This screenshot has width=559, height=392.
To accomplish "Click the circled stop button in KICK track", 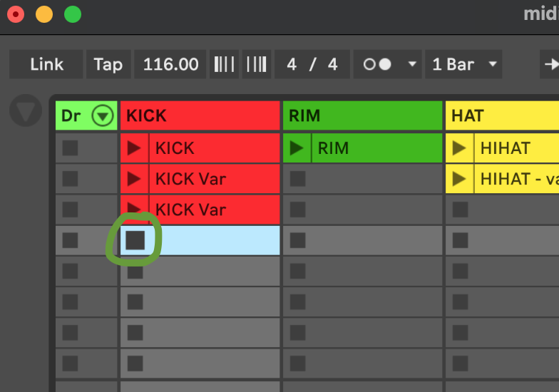I will tap(135, 240).
